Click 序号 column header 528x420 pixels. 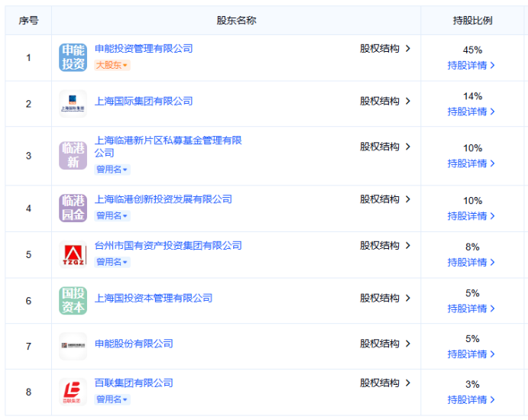[x=28, y=21]
